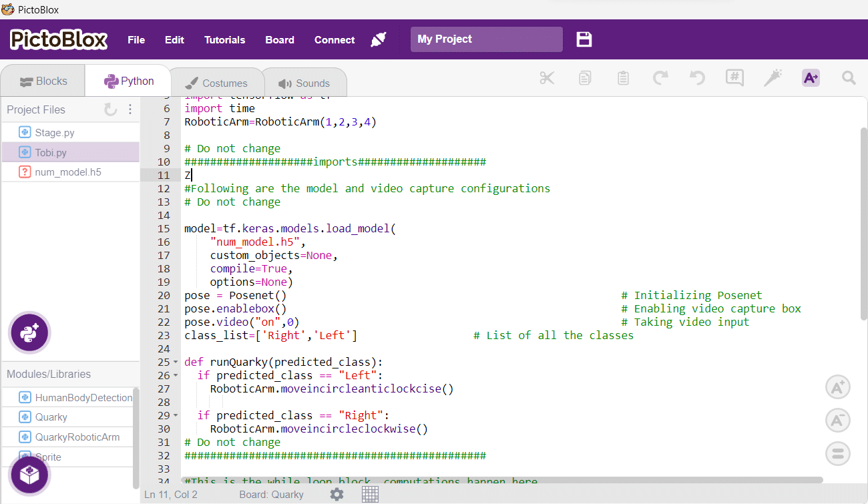Image resolution: width=868 pixels, height=504 pixels.
Task: Open the Project Files three-dot menu
Action: [x=130, y=109]
